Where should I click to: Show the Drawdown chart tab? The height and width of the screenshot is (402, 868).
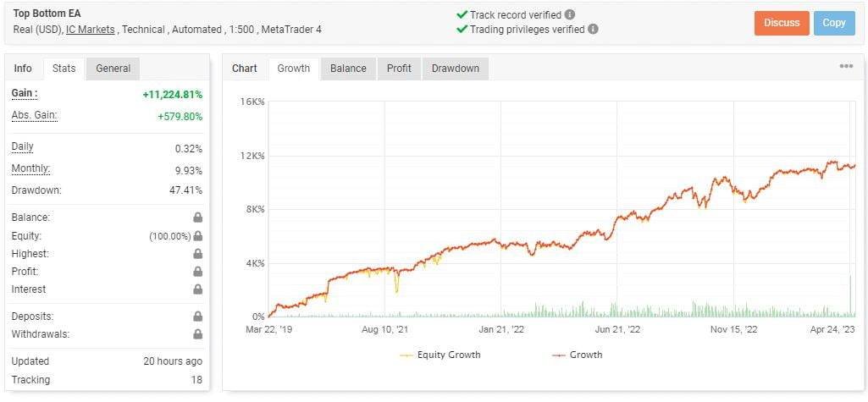456,69
